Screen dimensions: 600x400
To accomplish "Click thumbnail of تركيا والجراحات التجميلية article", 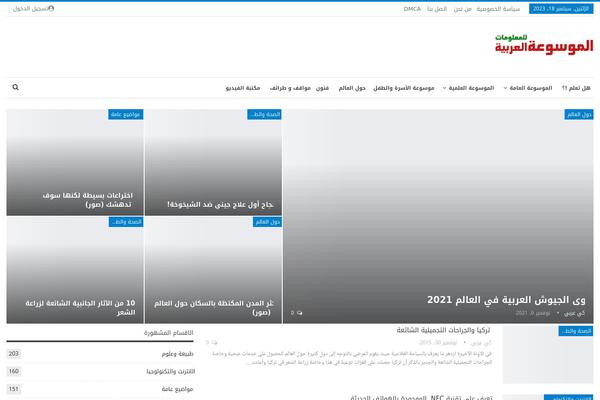I will coord(548,355).
